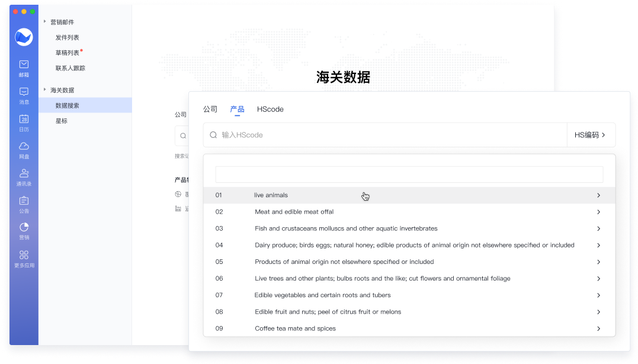Switch to the HScode tab

(x=270, y=109)
